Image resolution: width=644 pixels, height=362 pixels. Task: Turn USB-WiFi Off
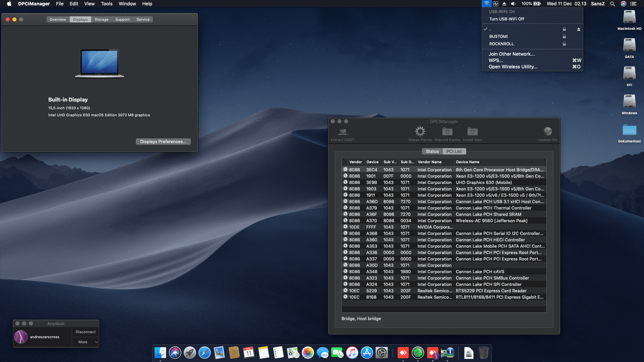tap(506, 19)
